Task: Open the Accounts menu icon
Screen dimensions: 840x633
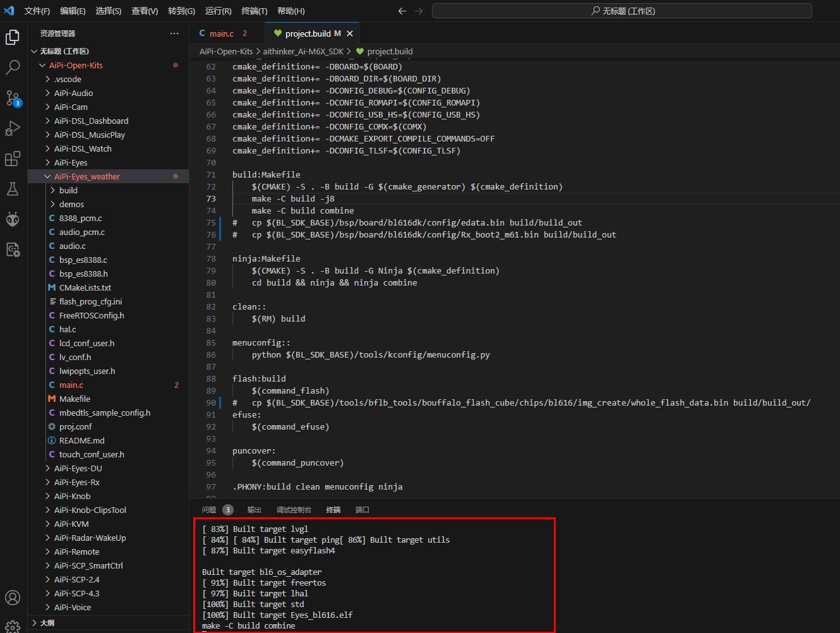Action: click(13, 597)
